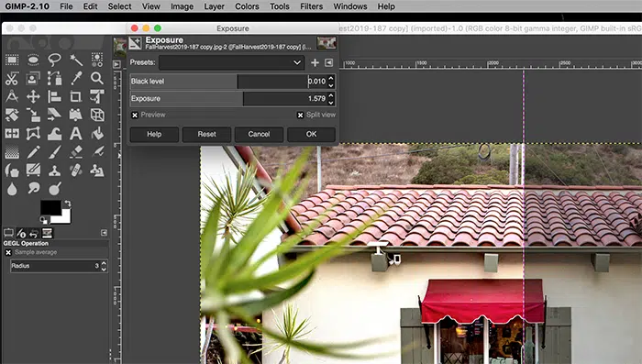Choose the Crop tool
The image size is (642, 364).
coord(75,96)
